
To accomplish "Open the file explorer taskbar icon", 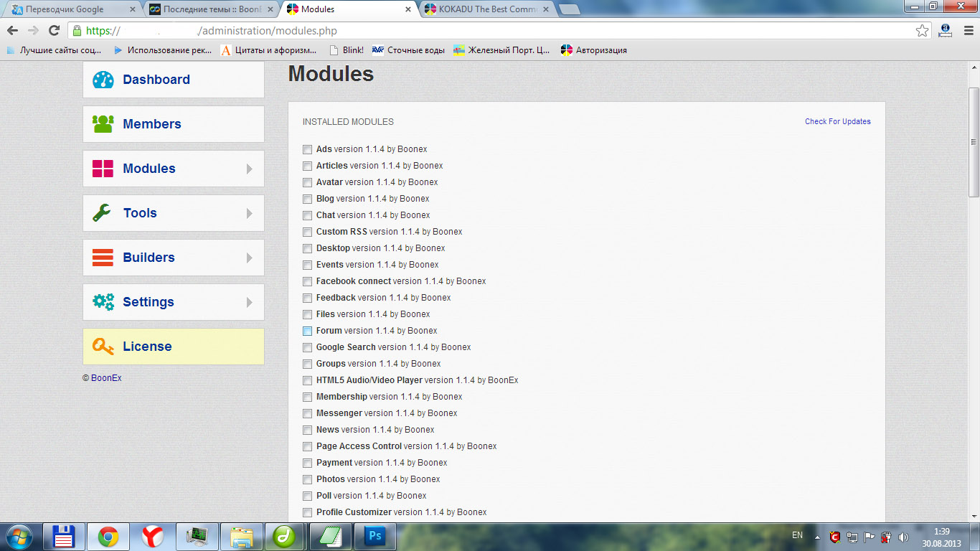I will pos(241,537).
